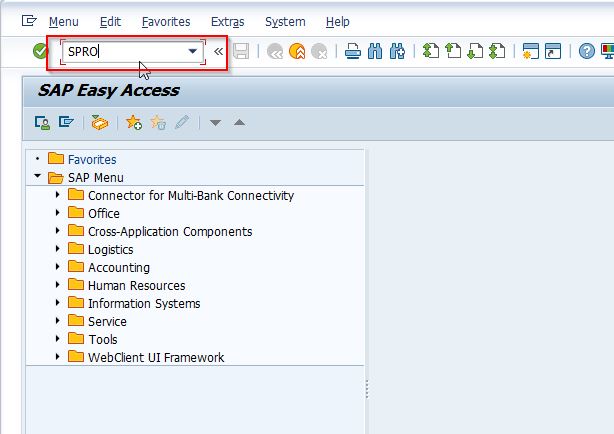Viewport: 614px width, 434px height.
Task: Click the Move Favorites Up arrow
Action: (x=239, y=122)
